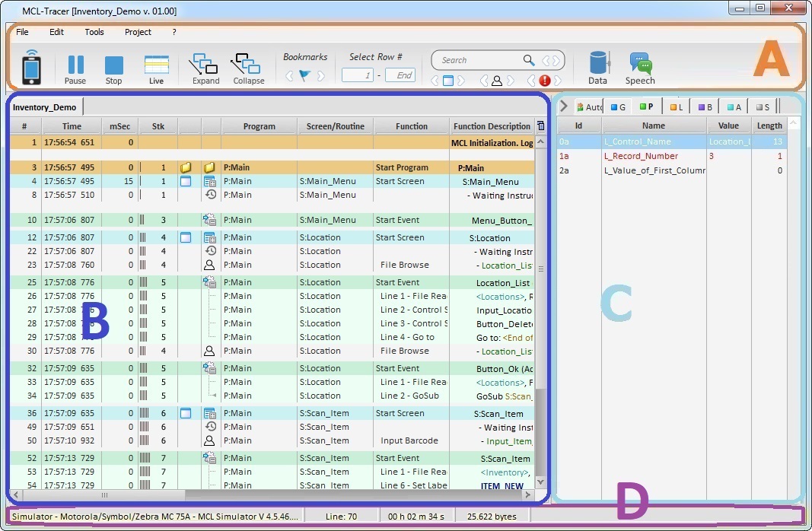This screenshot has height=531, width=812.
Task: Open the Data panel icon
Action: point(598,68)
